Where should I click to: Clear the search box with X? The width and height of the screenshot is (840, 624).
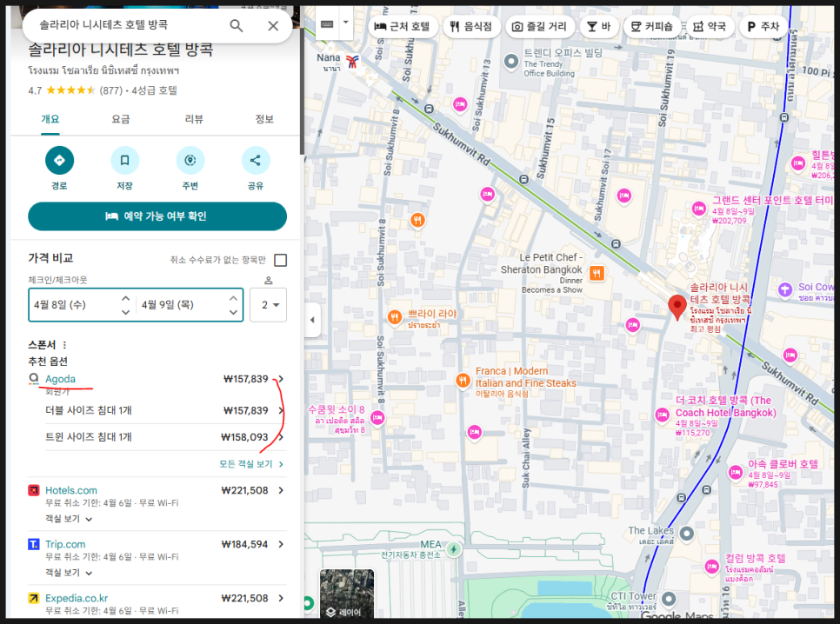pos(273,26)
